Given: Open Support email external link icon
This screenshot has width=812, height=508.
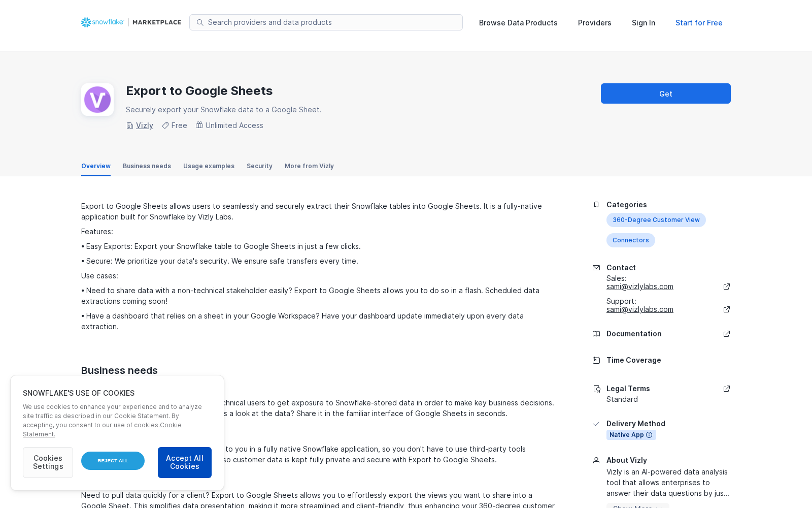Looking at the screenshot, I should point(727,309).
